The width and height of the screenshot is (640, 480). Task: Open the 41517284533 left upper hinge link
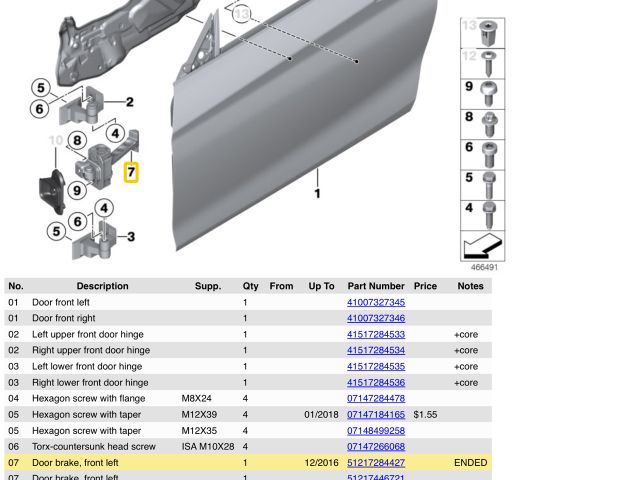point(376,334)
